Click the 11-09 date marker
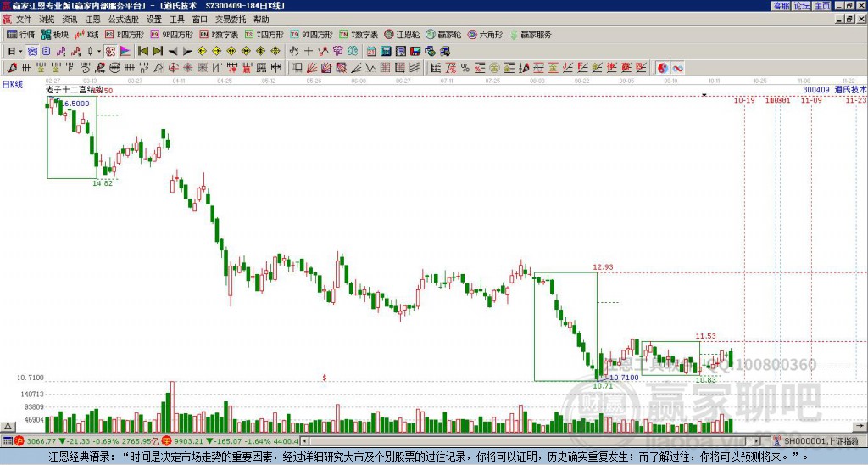The width and height of the screenshot is (868, 465). tap(811, 100)
